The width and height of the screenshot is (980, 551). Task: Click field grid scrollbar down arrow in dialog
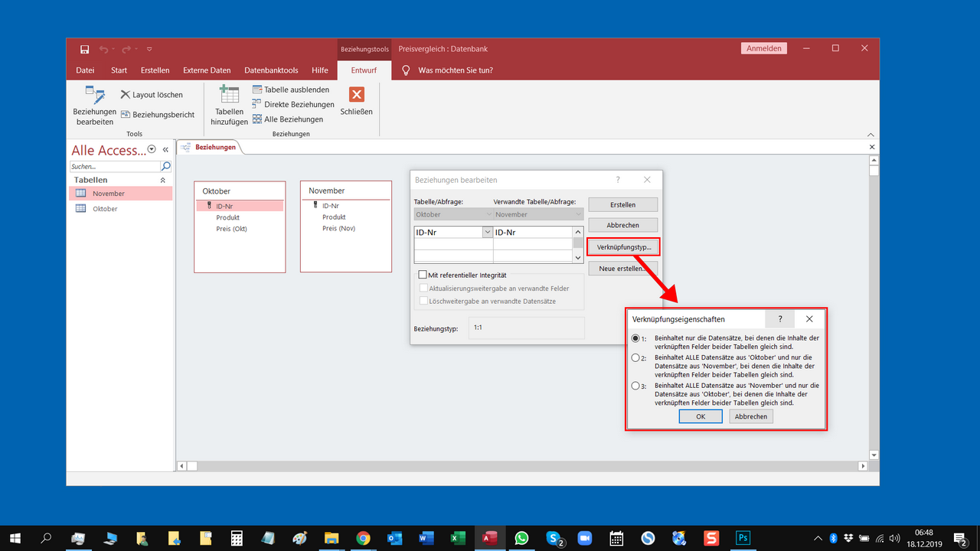[578, 259]
